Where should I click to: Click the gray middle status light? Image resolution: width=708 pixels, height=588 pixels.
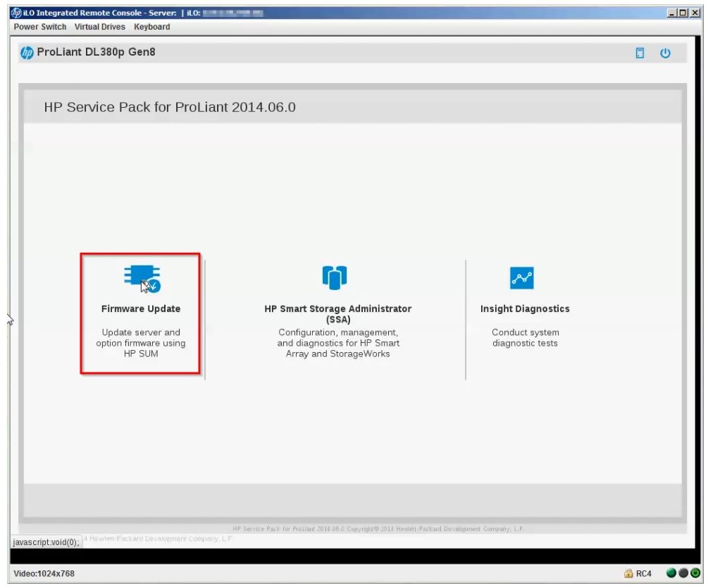tap(683, 574)
